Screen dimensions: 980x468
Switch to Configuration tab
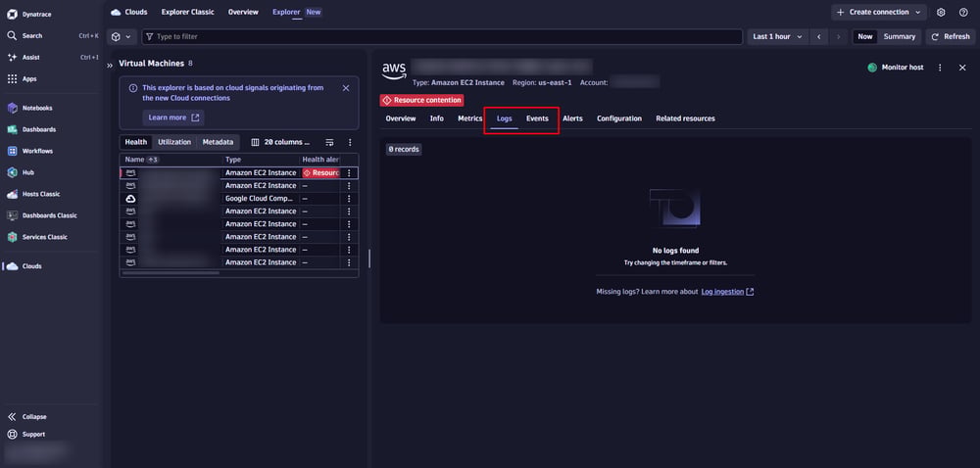tap(618, 118)
